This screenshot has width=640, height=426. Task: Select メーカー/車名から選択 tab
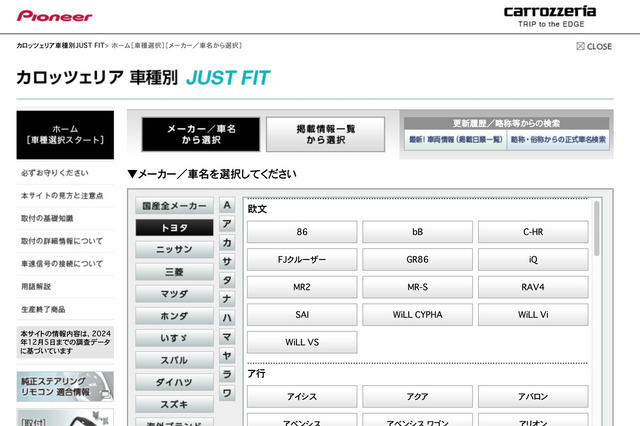click(201, 135)
